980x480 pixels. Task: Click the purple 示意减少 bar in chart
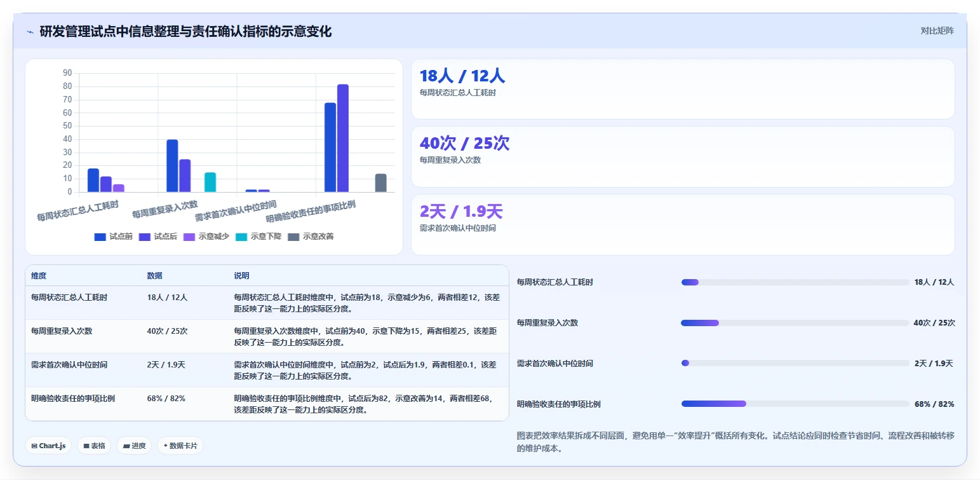[119, 188]
